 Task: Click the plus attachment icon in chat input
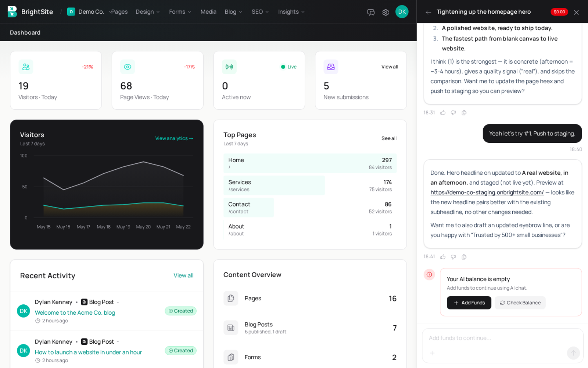(x=432, y=353)
